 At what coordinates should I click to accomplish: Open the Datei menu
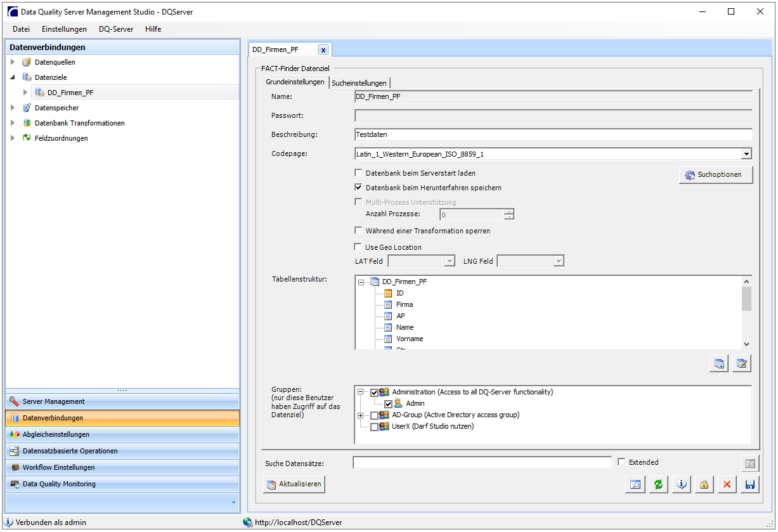[x=21, y=29]
